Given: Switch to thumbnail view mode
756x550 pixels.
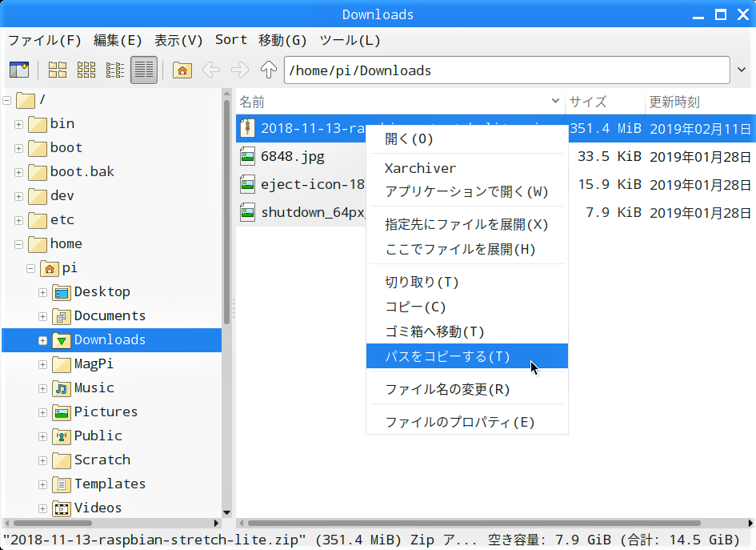Looking at the screenshot, I should click(x=86, y=70).
